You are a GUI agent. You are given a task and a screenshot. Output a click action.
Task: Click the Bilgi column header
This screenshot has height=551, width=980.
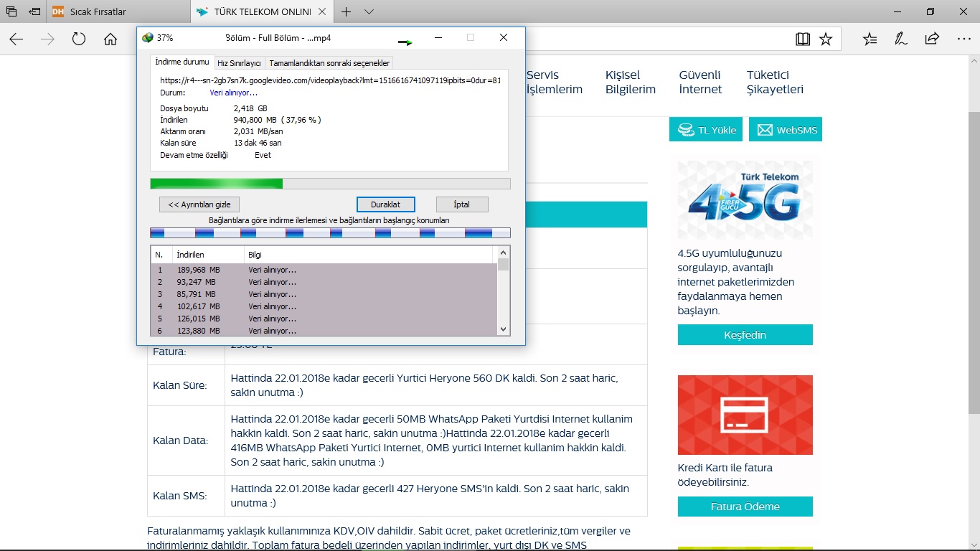(x=369, y=255)
